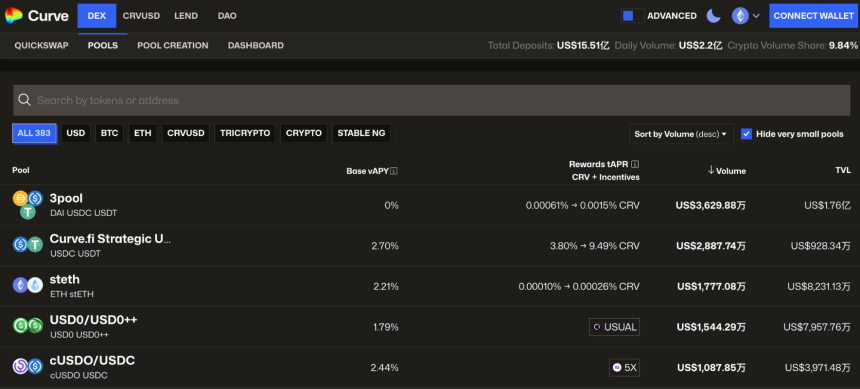The image size is (860, 389).
Task: Uncheck Hide very small pools
Action: (x=746, y=134)
